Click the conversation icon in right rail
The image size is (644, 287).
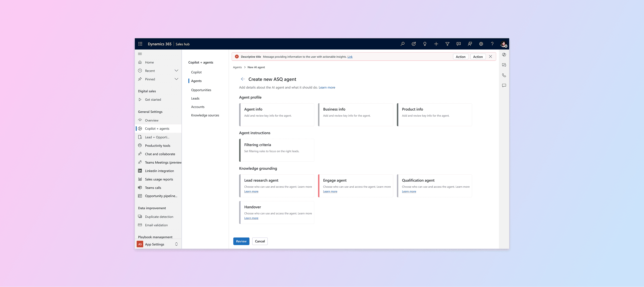click(x=504, y=65)
